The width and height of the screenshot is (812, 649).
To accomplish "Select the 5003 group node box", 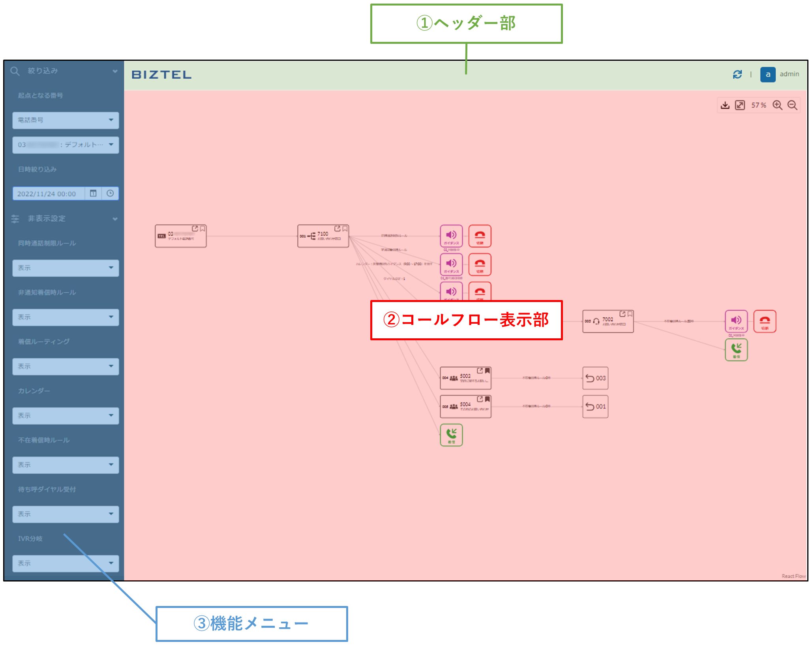I will coord(466,378).
